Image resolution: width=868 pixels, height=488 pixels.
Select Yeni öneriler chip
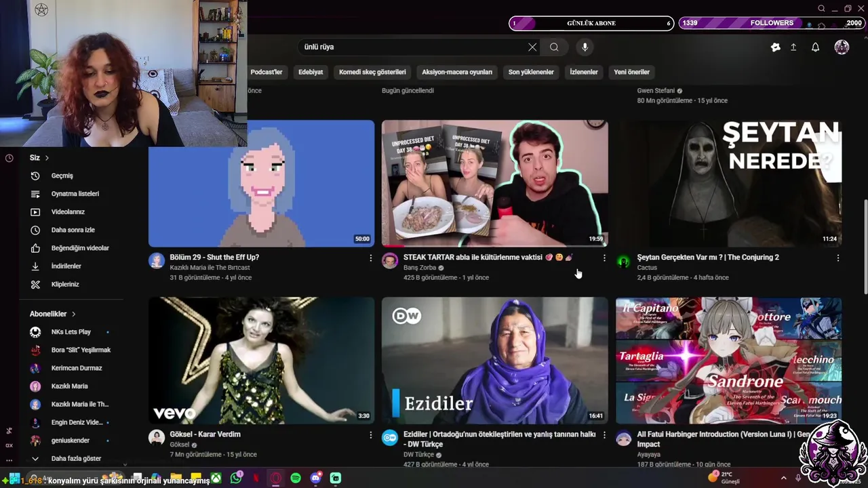pyautogui.click(x=632, y=72)
